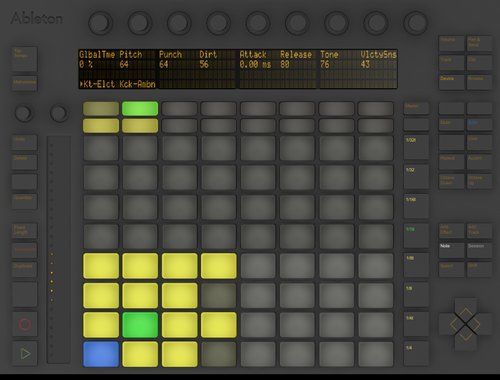Viewport: 500px width, 380px height.
Task: Click the encoder knob above Tone
Action: pyautogui.click(x=336, y=23)
